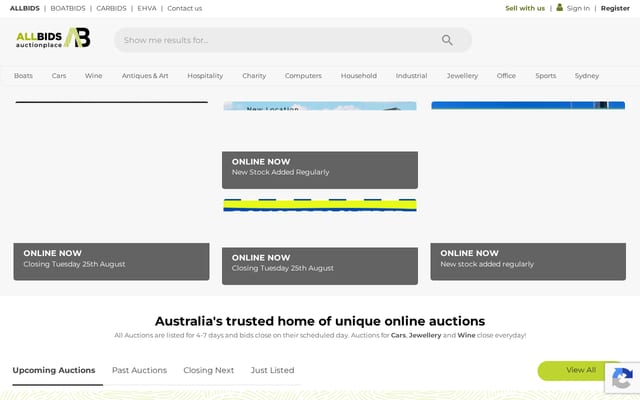Open the Jewellery category

[x=462, y=76]
